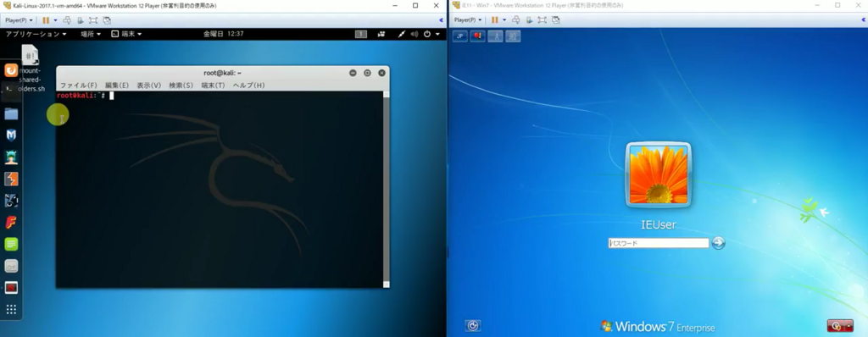Viewport: 868px width, 337px height.
Task: Launch Armitage from the Kali dock
Action: (11, 157)
